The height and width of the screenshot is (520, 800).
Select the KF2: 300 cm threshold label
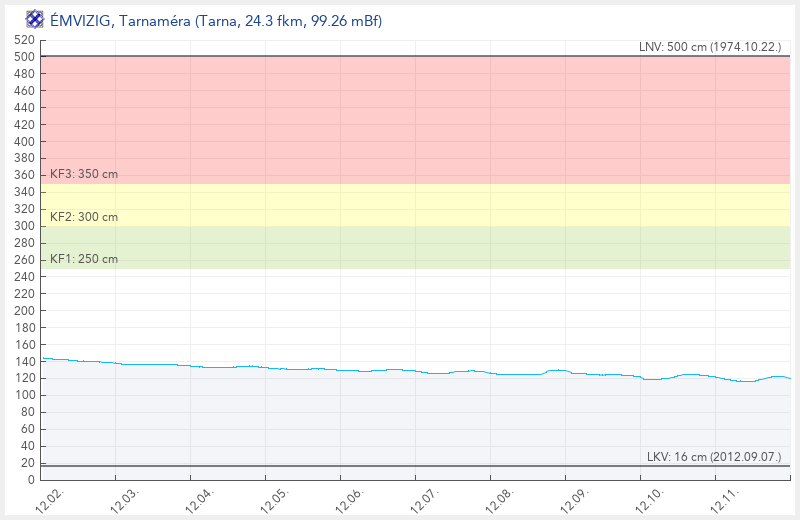tap(84, 217)
